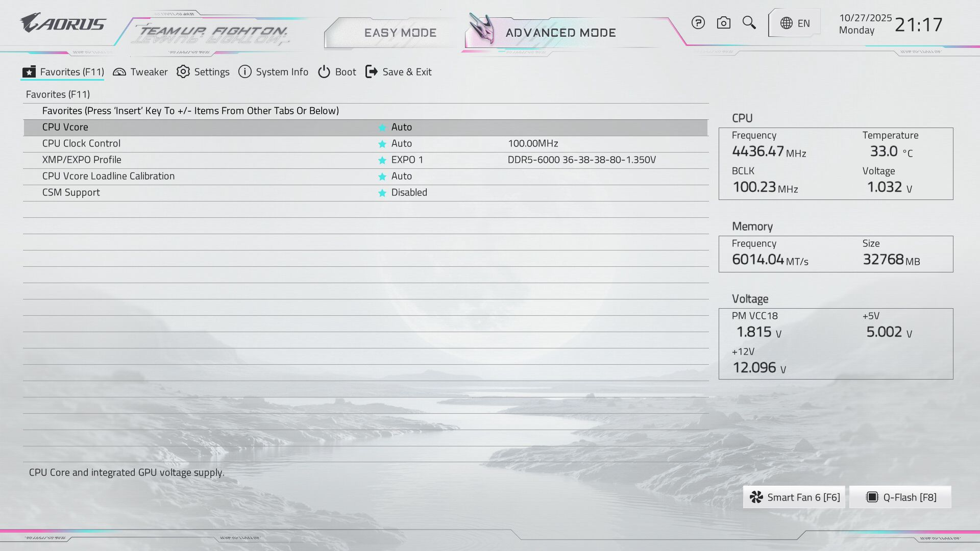Toggle the star next to CSM Support
This screenshot has height=551, width=980.
[382, 193]
